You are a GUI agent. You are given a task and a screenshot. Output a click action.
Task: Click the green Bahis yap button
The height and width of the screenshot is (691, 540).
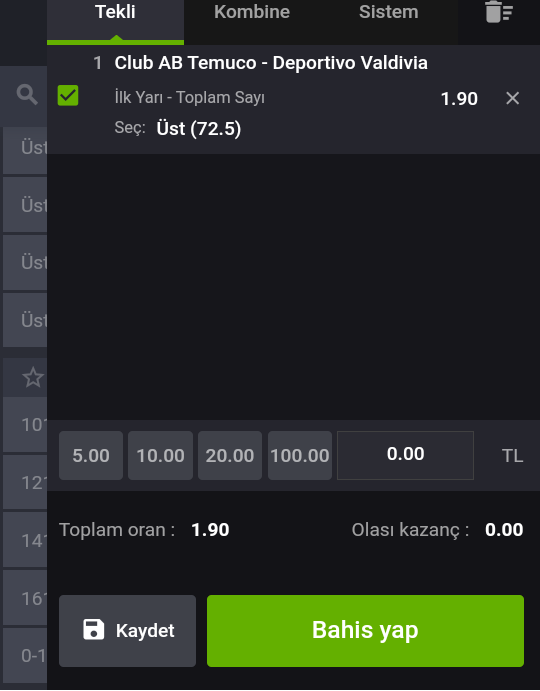[365, 631]
